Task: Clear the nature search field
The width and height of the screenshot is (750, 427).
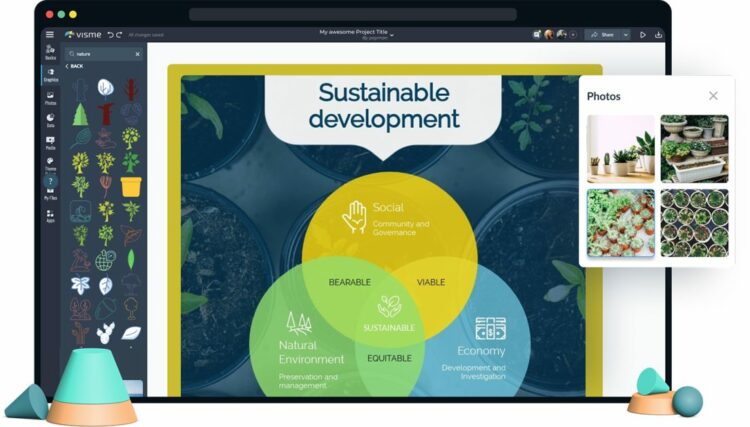Action: [137, 54]
